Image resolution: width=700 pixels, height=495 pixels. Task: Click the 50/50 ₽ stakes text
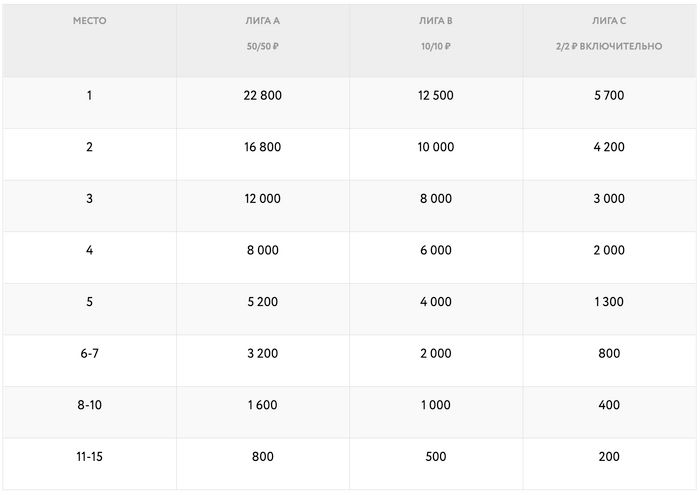click(x=262, y=46)
